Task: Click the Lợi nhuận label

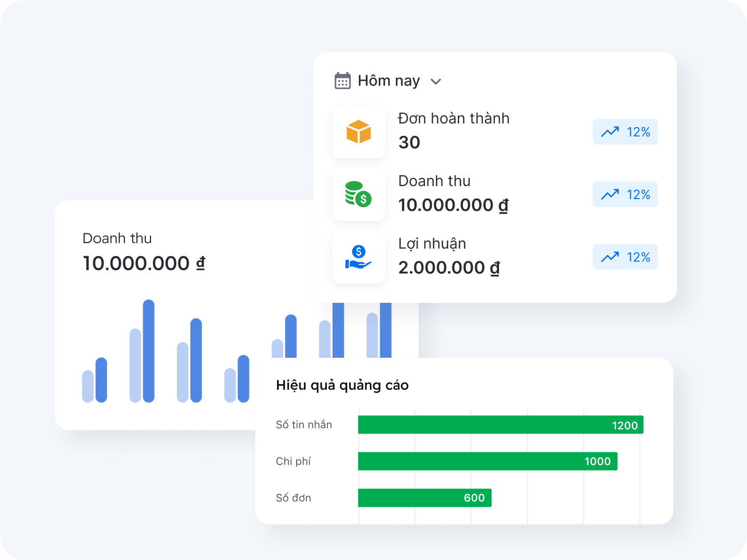Action: click(x=432, y=244)
